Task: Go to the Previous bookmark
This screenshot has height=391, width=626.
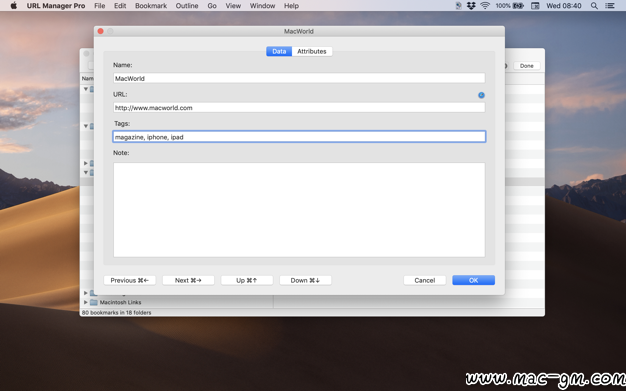Action: [129, 280]
